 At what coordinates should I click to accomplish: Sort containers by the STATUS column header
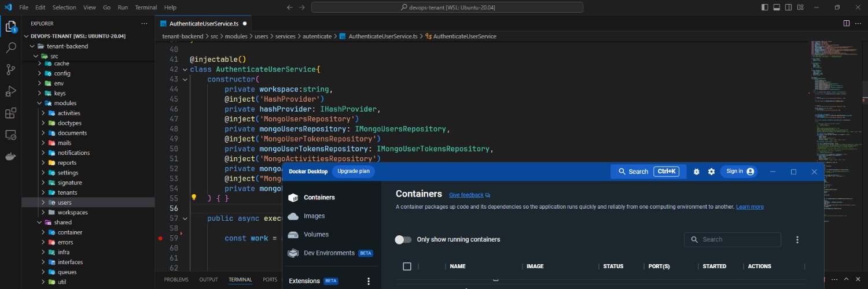[613, 266]
